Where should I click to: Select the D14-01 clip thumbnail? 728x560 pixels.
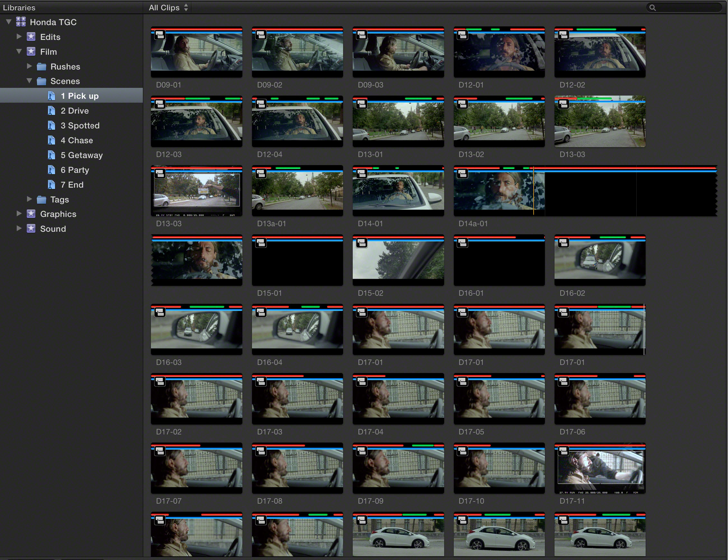coord(398,191)
